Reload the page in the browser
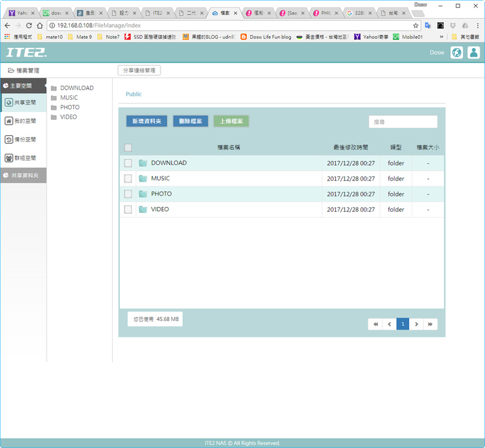Viewport: 485px width, 448px height. click(x=29, y=25)
